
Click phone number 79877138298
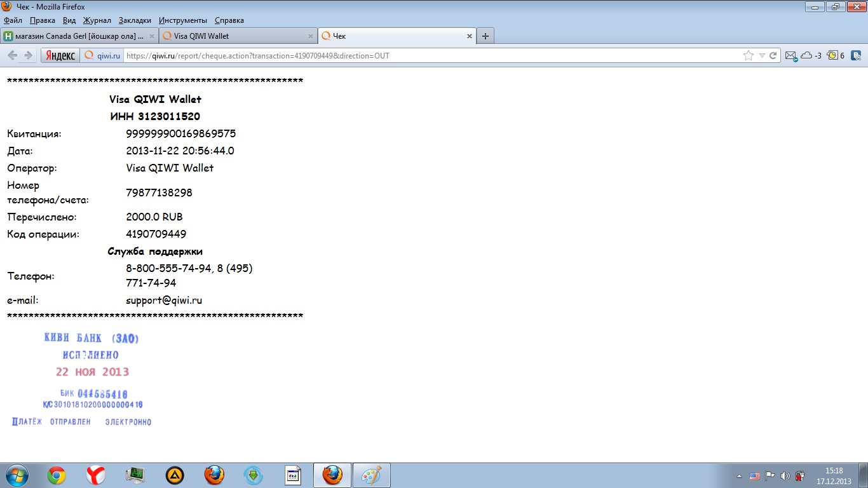click(x=159, y=193)
